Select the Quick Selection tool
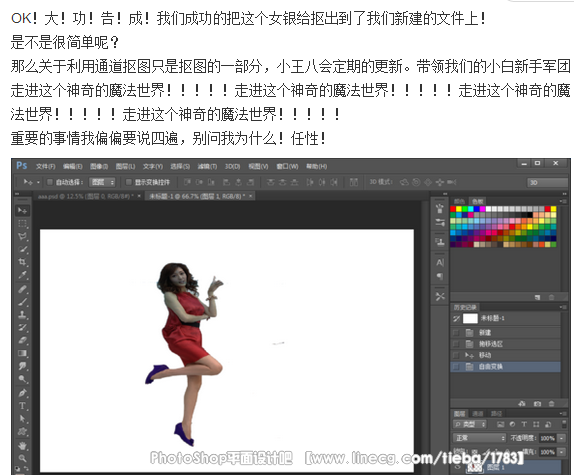Image resolution: width=574 pixels, height=475 pixels. [22, 249]
